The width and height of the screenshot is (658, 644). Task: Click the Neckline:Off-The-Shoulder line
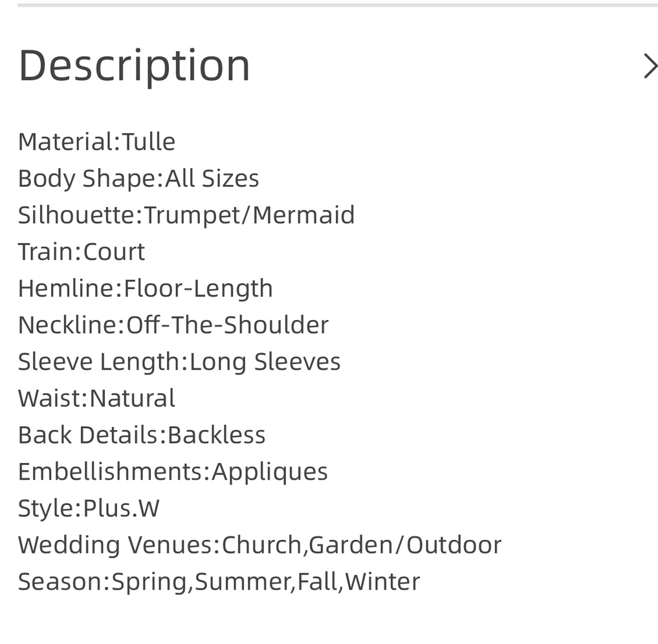(x=173, y=325)
